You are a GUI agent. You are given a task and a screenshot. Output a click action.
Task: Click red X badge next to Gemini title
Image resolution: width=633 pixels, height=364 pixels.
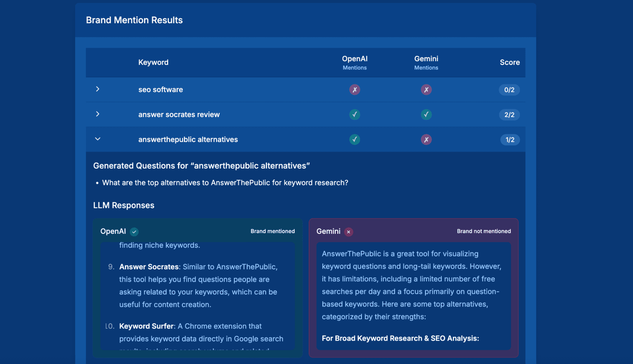pos(348,232)
